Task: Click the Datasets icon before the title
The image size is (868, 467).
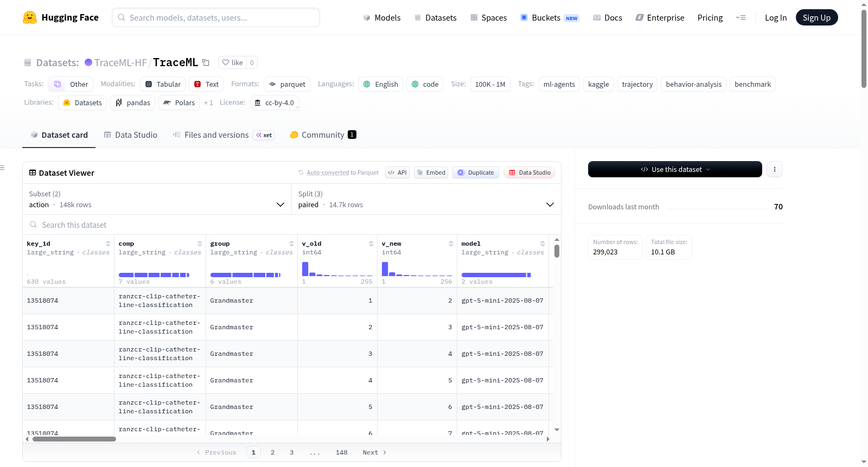Action: [28, 62]
